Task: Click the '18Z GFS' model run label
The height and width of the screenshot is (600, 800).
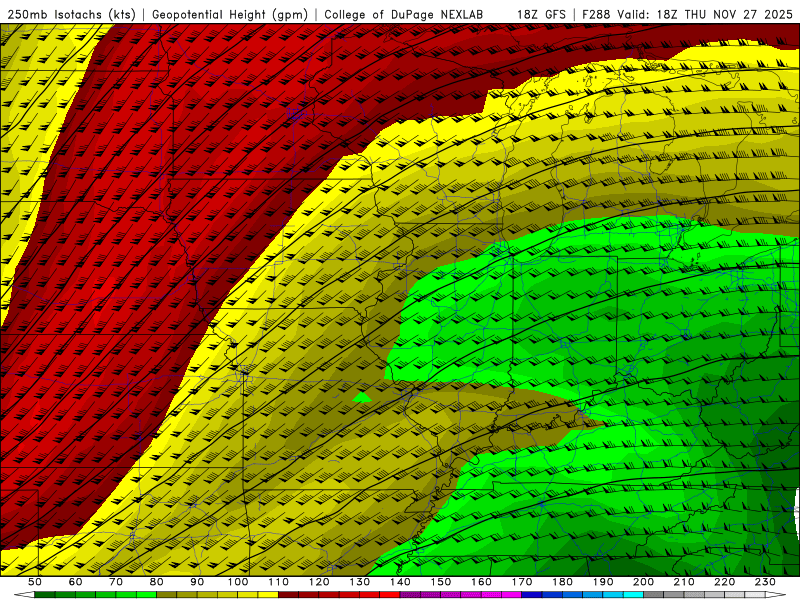Action: [x=541, y=15]
